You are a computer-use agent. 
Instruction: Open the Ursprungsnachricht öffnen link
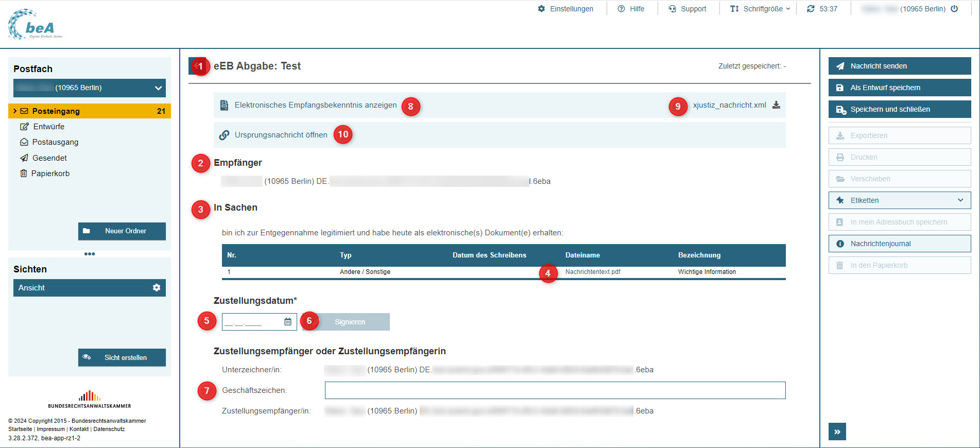(x=281, y=135)
